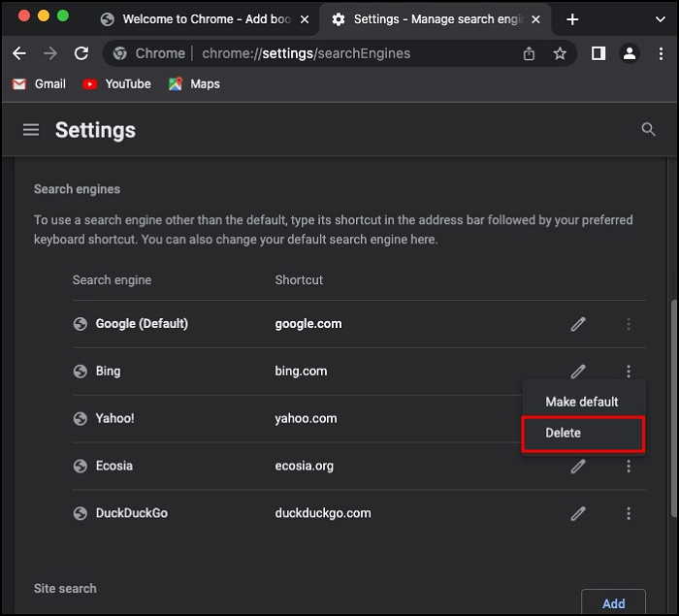Choose Make default in the context menu

tap(582, 402)
